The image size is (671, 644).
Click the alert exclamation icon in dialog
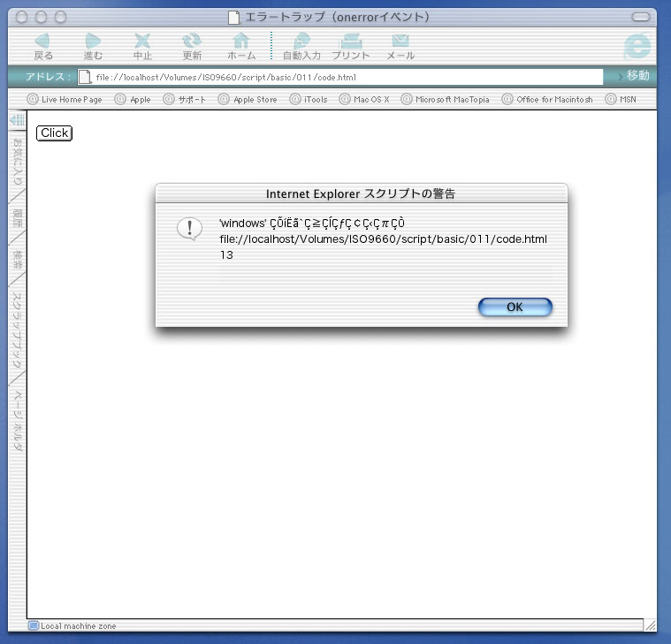point(189,228)
